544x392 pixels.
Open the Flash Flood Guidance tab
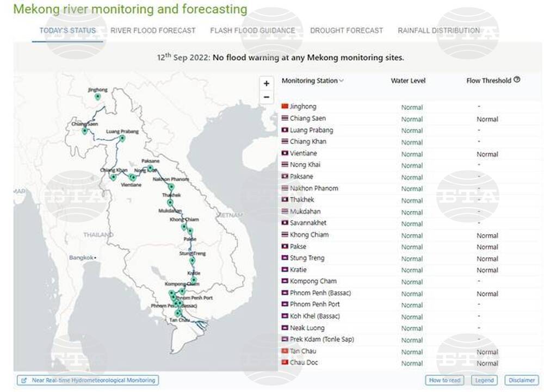pyautogui.click(x=252, y=30)
